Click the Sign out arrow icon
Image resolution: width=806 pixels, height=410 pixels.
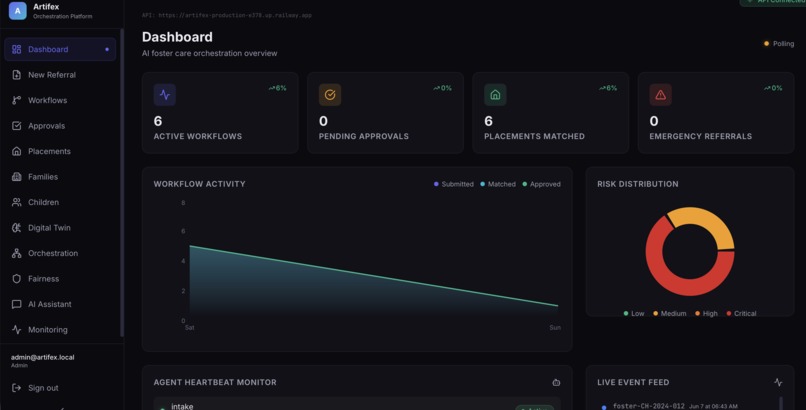(16, 388)
